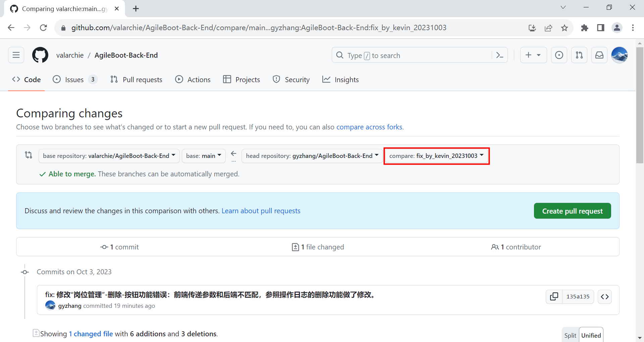
Task: Open the Chrome three-dot menu
Action: [x=633, y=28]
